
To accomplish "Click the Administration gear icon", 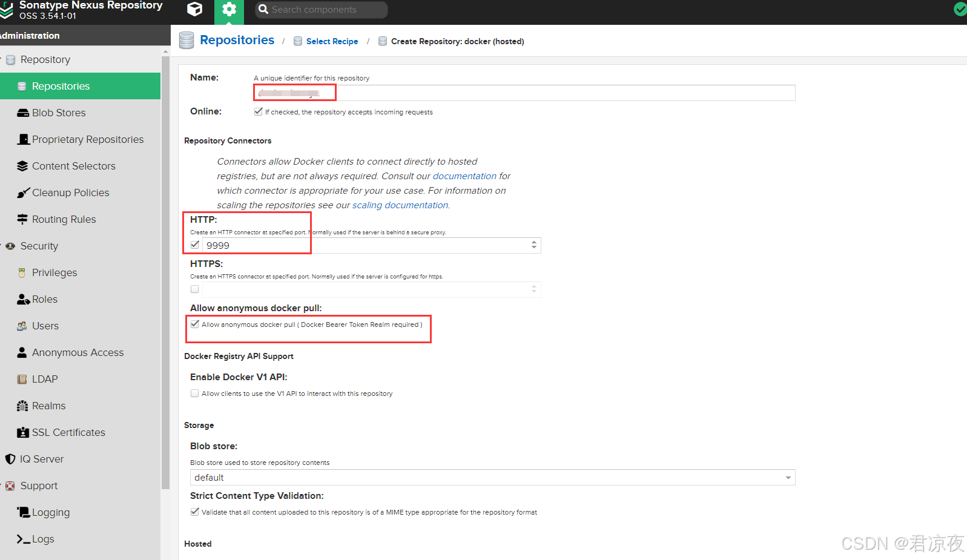I will point(229,9).
